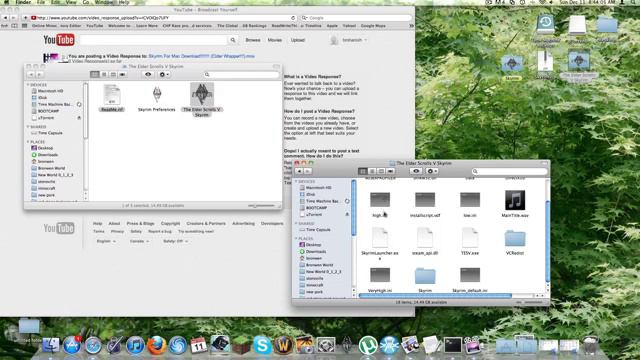Select the TESV.exe file icon
The height and width of the screenshot is (360, 640).
tap(470, 238)
